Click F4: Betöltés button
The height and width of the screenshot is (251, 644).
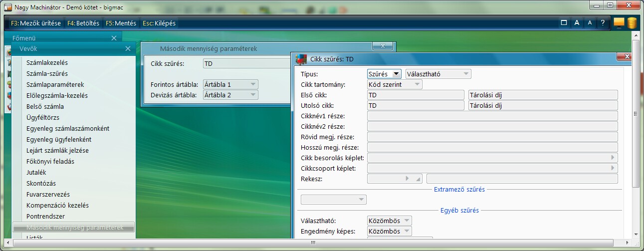pyautogui.click(x=83, y=23)
